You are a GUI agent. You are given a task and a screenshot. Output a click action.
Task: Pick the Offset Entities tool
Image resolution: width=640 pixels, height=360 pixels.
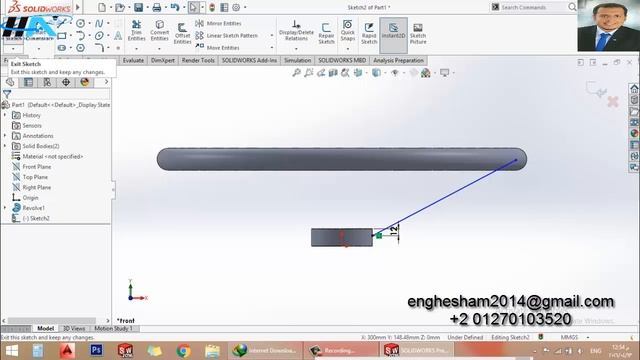point(182,33)
